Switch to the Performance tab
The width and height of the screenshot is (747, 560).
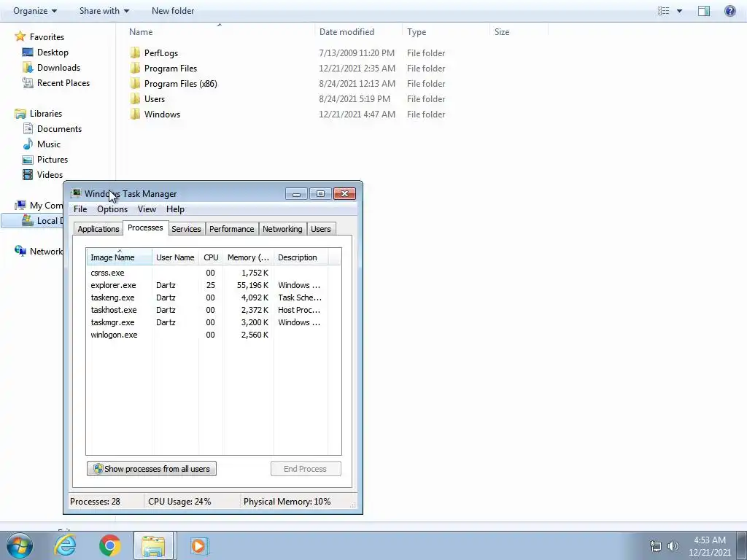coord(231,229)
